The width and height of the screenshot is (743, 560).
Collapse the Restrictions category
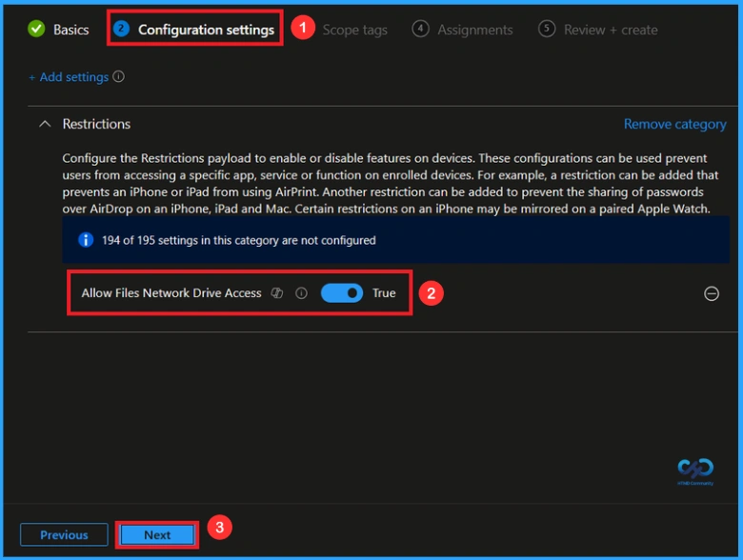(45, 124)
